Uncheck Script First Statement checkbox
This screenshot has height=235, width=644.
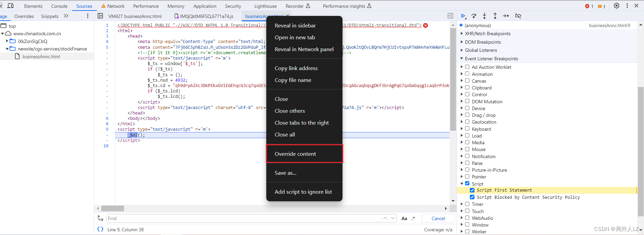tap(472, 190)
